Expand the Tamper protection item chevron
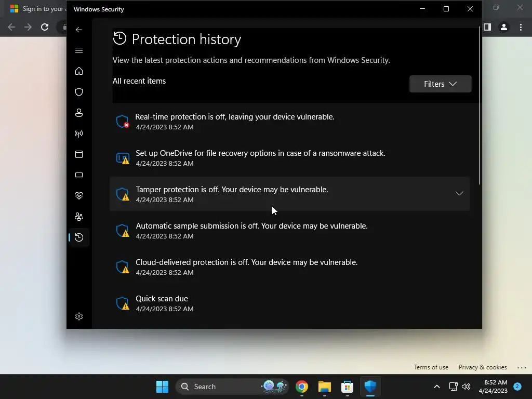Viewport: 532px width, 399px height. tap(459, 193)
